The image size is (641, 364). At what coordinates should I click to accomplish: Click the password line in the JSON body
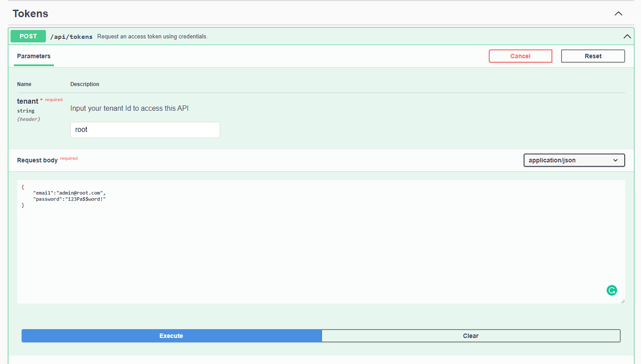[69, 199]
